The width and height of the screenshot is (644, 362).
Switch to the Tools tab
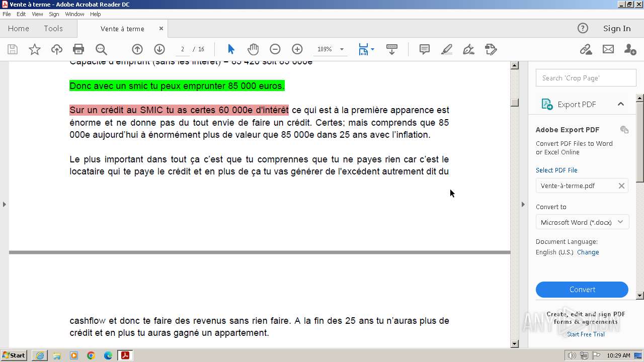(x=53, y=29)
